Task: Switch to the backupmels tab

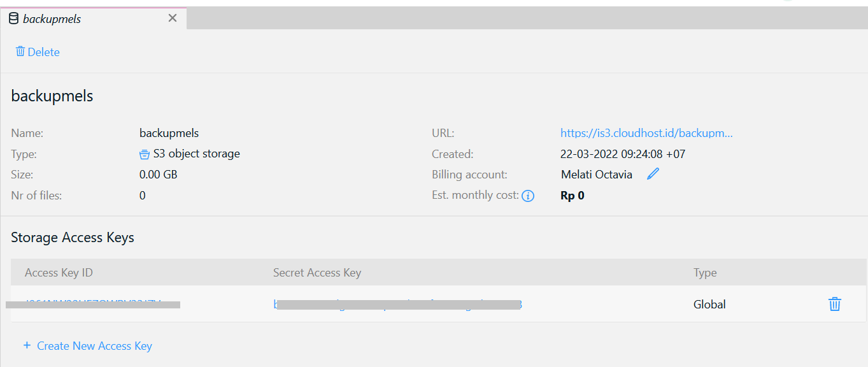Action: pos(52,19)
